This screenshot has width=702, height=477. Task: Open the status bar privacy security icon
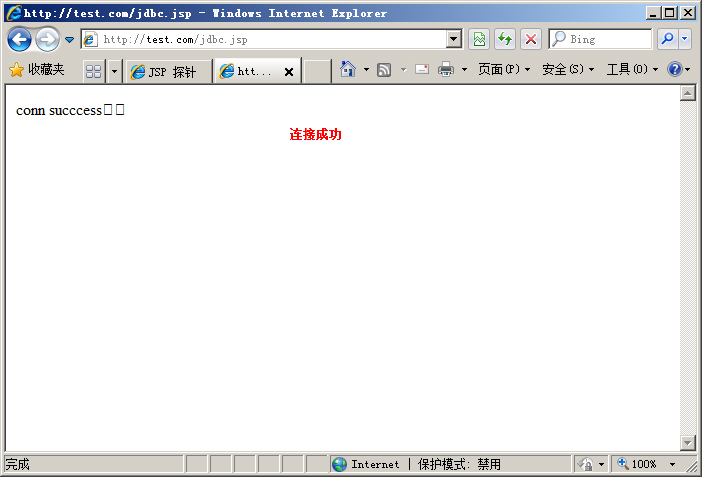tap(585, 464)
